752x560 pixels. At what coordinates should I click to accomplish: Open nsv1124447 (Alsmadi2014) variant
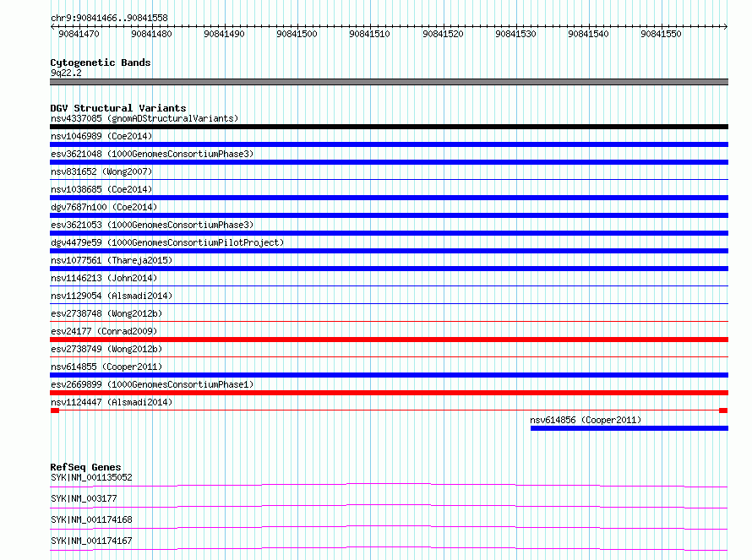pos(112,402)
